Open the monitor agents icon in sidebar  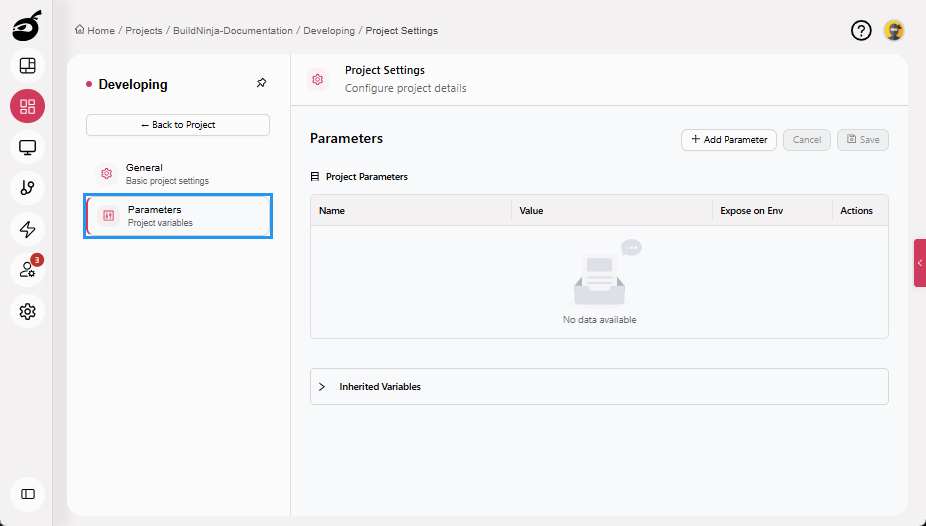pos(28,147)
